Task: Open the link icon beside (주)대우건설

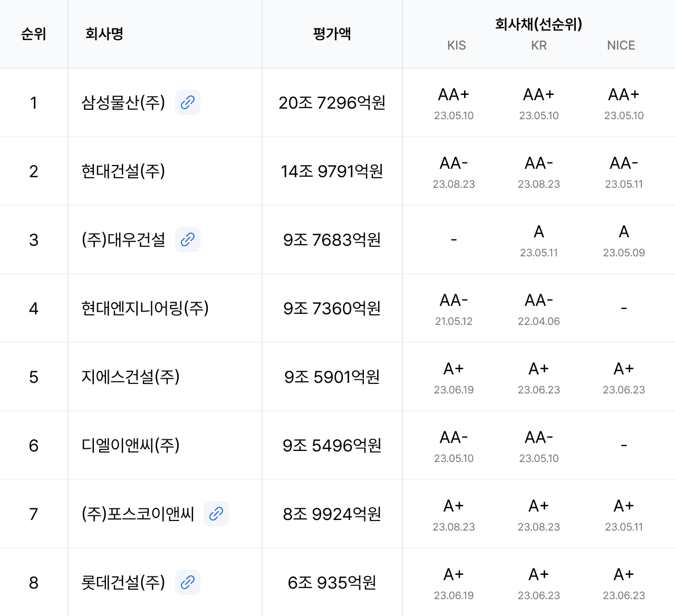Action: coord(188,239)
